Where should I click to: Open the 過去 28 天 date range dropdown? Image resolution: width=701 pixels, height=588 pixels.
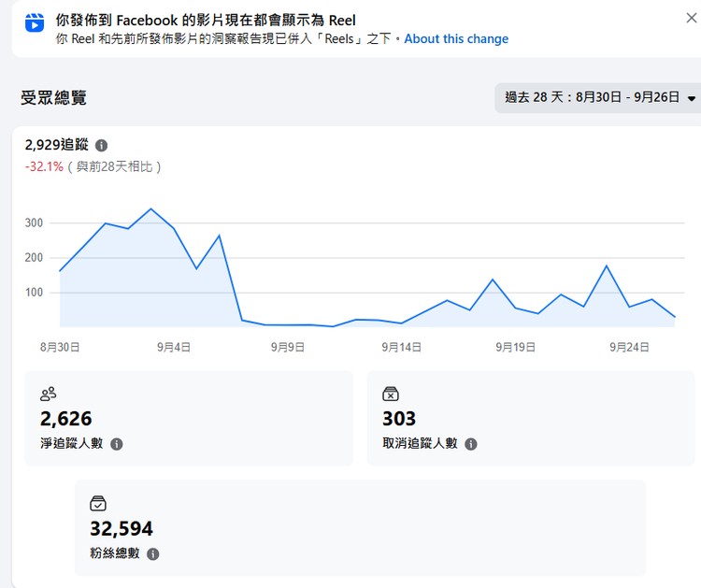(598, 97)
